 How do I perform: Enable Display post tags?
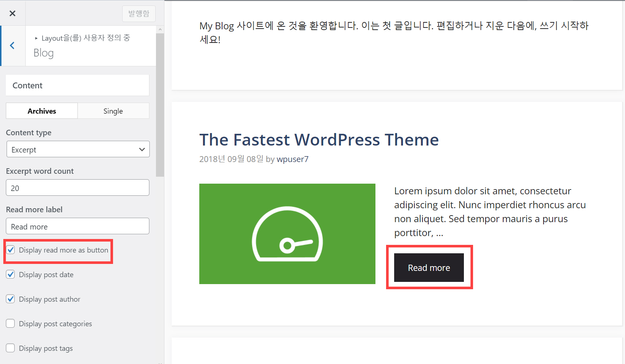tap(11, 348)
